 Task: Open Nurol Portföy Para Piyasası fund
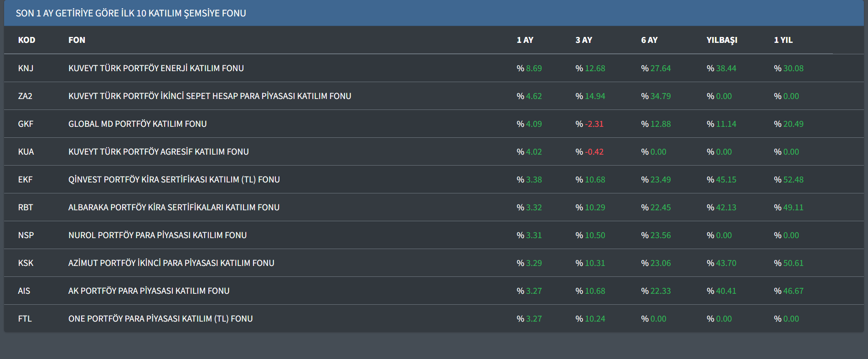click(x=157, y=235)
